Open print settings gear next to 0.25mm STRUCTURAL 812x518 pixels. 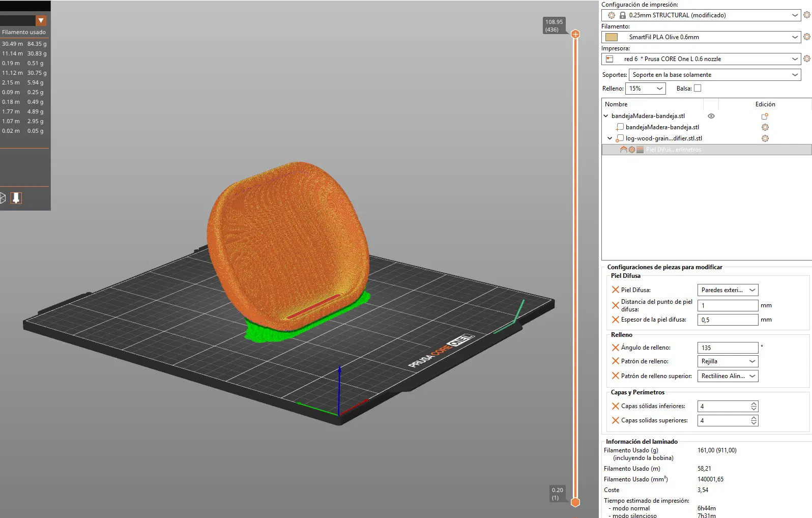click(806, 15)
